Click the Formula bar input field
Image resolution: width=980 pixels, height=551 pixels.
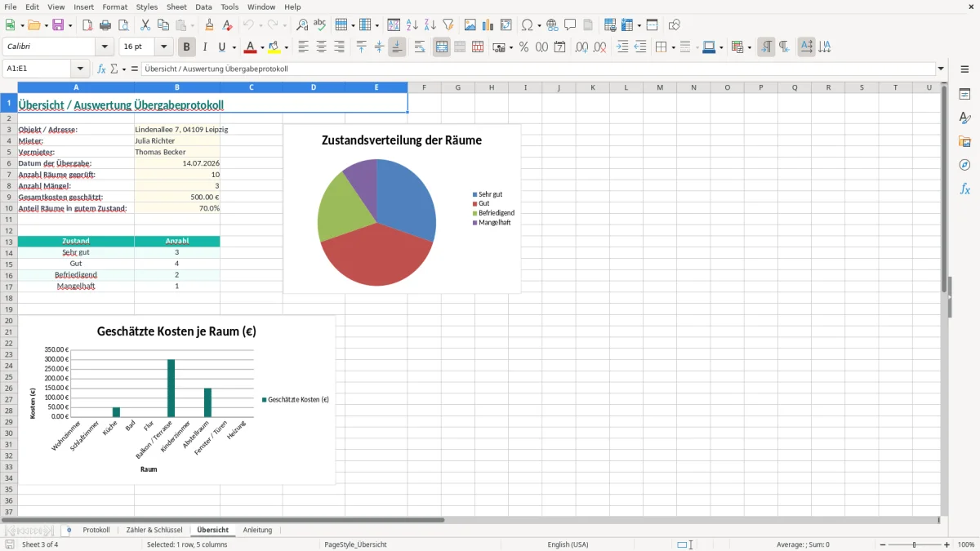537,69
